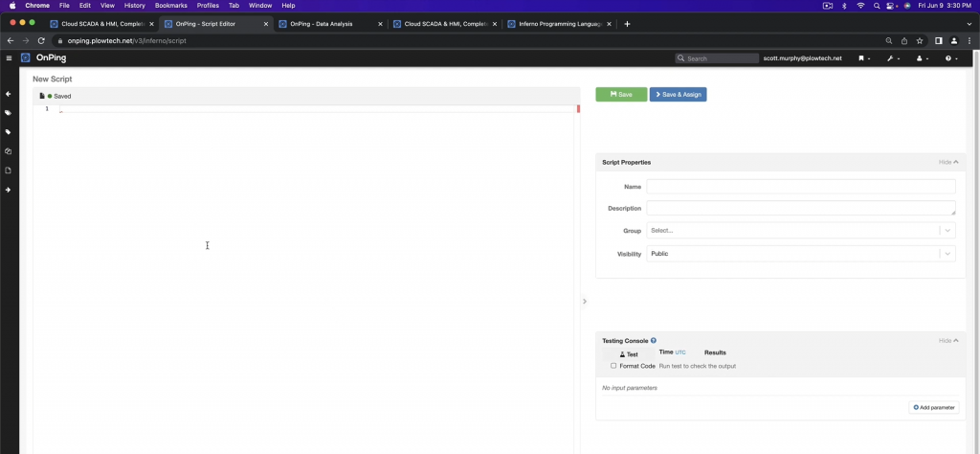Viewport: 980px width, 454px height.
Task: Click the Name input field
Action: (801, 187)
